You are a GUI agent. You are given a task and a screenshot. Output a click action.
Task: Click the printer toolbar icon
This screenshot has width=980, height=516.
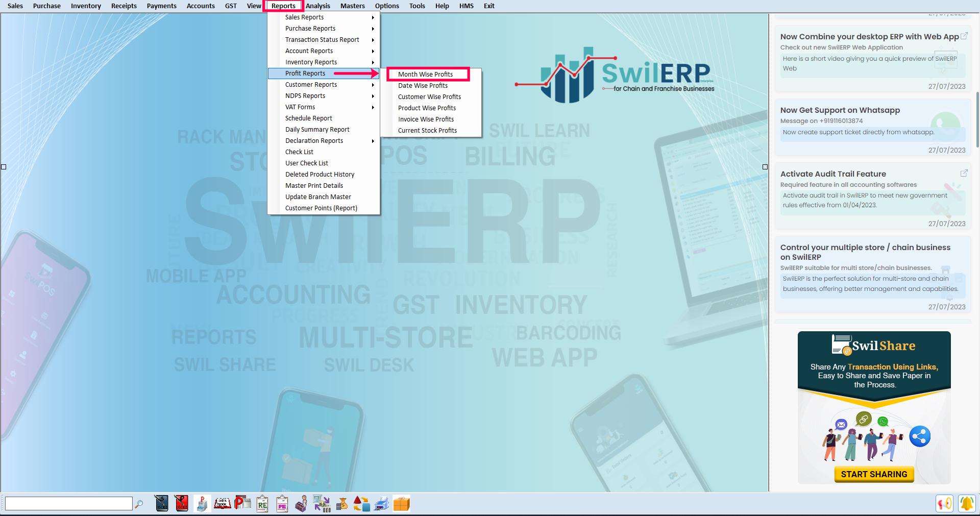point(382,503)
